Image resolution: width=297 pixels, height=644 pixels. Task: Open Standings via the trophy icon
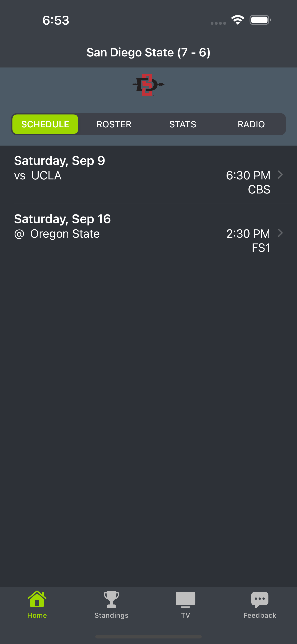coord(111,599)
